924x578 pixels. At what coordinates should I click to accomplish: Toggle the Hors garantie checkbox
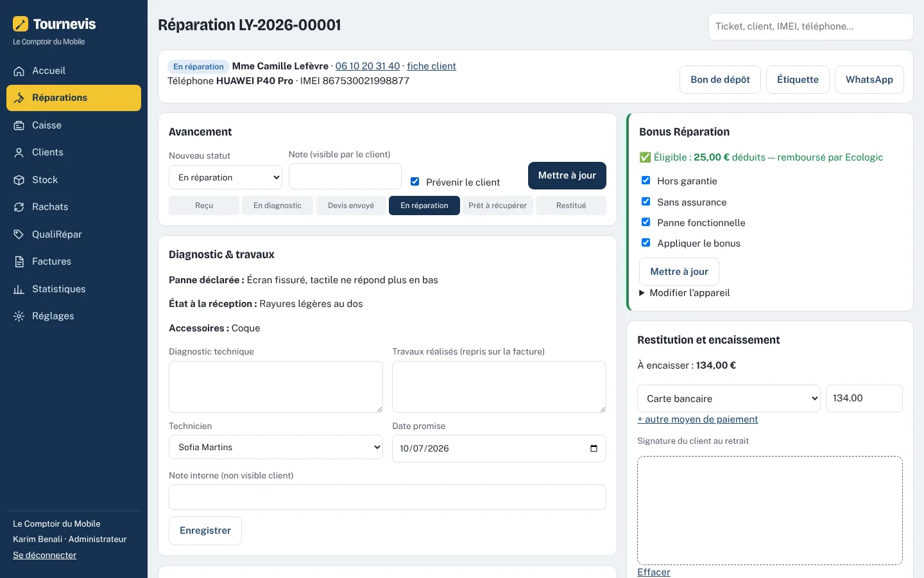click(646, 180)
